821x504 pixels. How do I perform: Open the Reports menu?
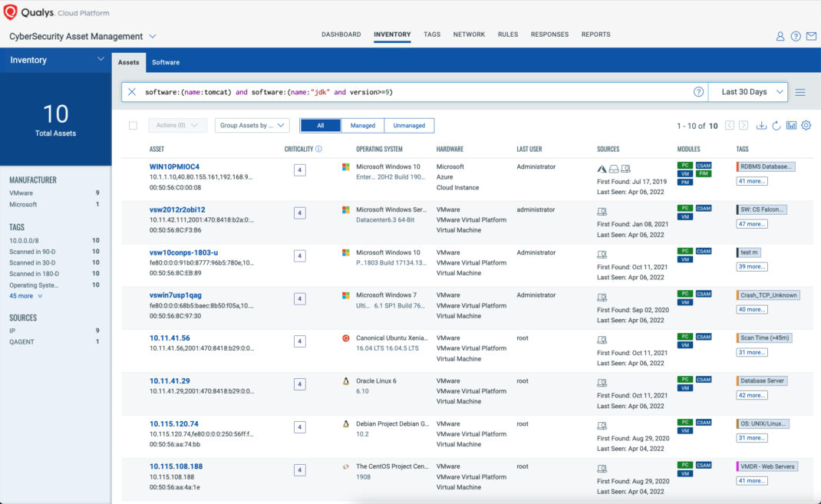596,35
